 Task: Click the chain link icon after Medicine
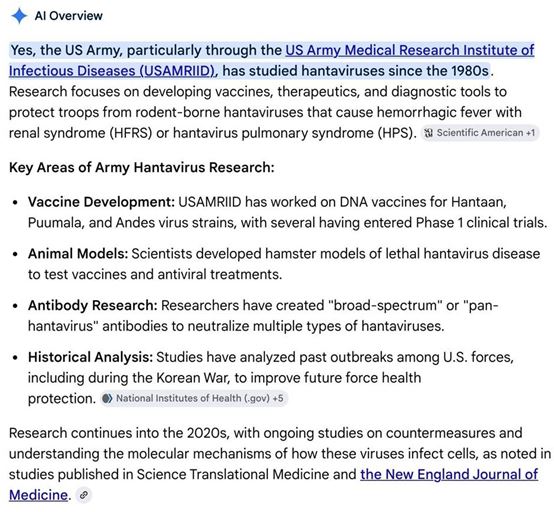click(84, 495)
